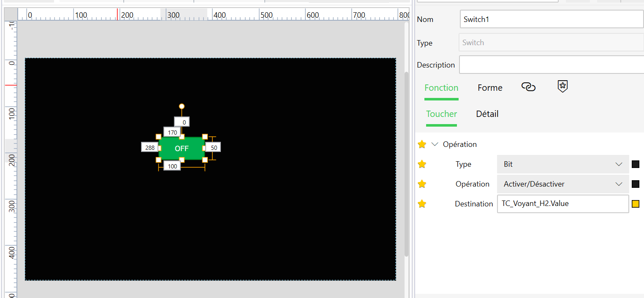Select the Toucher sub-tab

point(441,114)
